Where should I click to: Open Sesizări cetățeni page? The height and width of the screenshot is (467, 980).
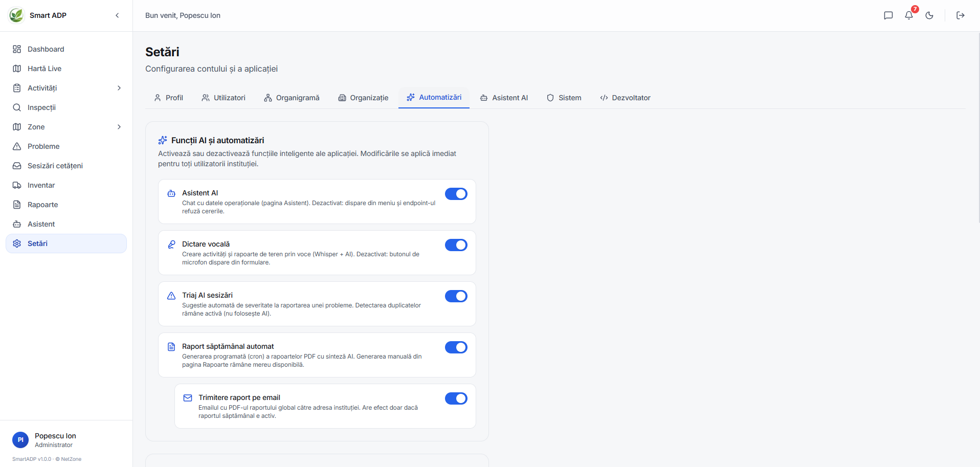[x=66, y=166]
